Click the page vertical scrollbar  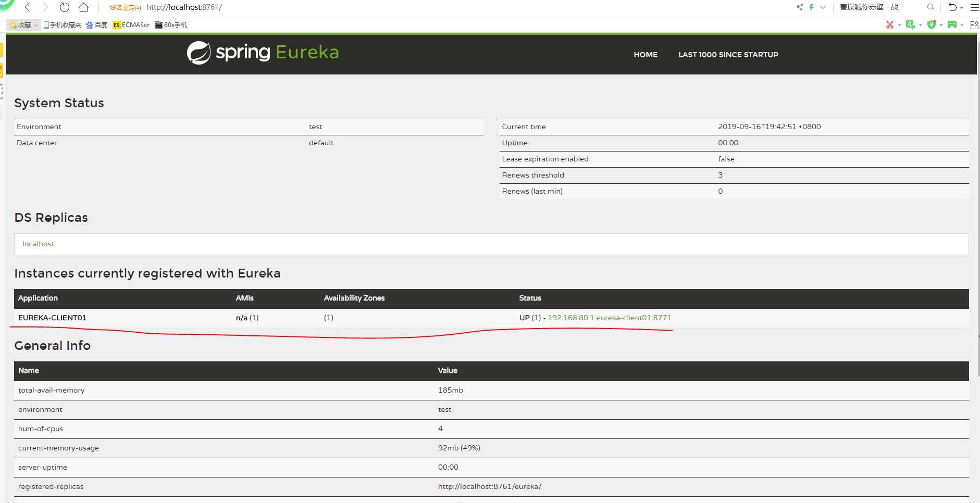(978, 208)
